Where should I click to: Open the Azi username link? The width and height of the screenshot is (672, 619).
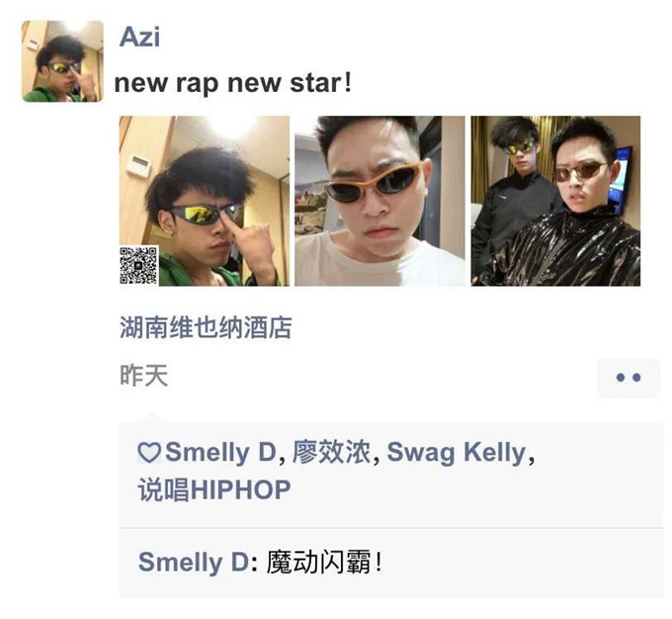coord(139,37)
